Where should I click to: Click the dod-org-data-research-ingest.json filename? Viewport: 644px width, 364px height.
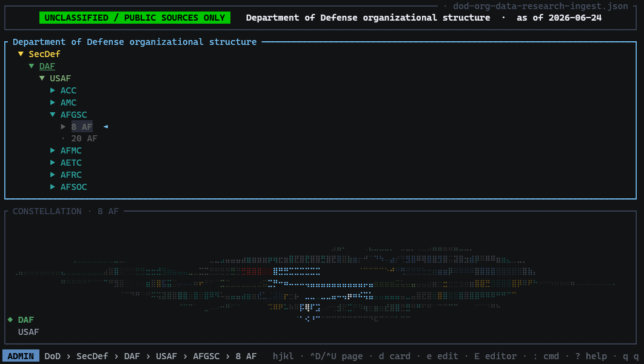tap(540, 5)
